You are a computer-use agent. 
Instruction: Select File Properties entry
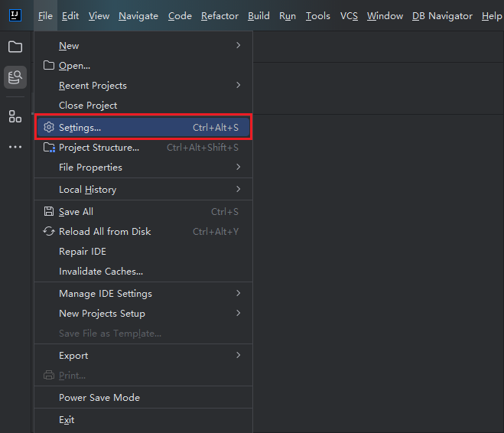tap(143, 168)
